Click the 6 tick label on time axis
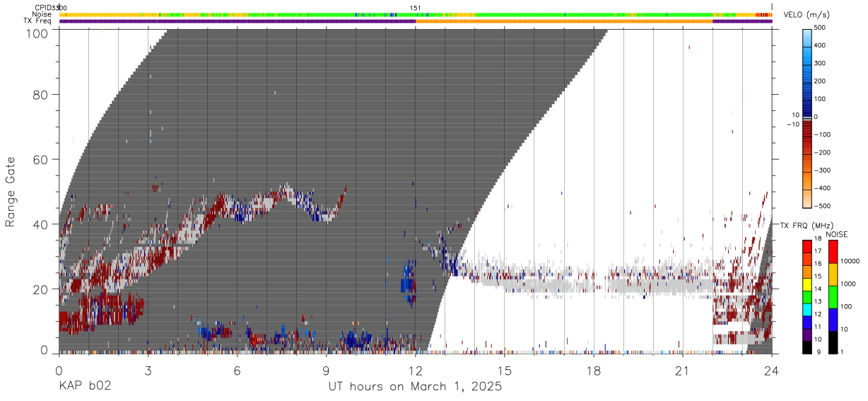 [237, 370]
